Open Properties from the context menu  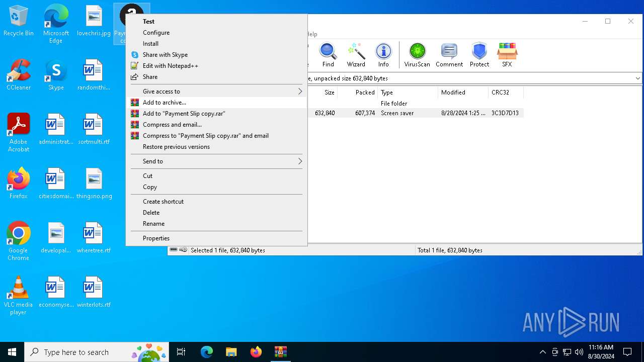(x=216, y=238)
